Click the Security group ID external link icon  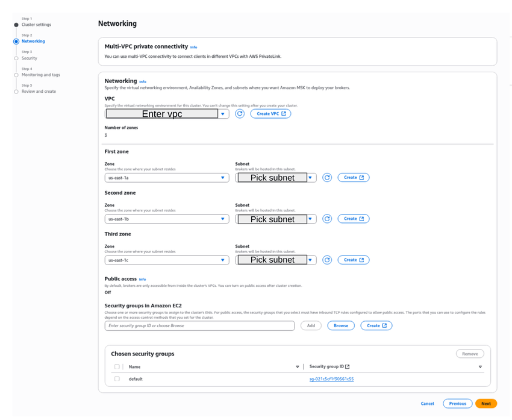[348, 366]
